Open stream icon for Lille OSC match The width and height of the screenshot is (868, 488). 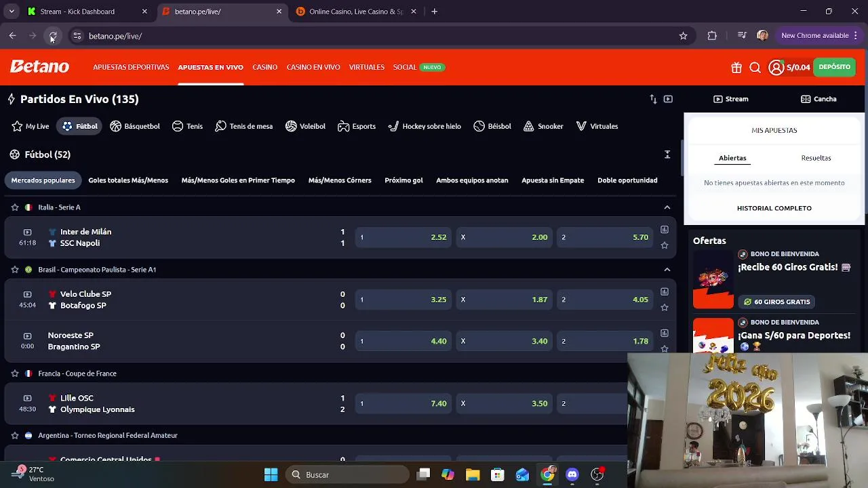pos(27,398)
